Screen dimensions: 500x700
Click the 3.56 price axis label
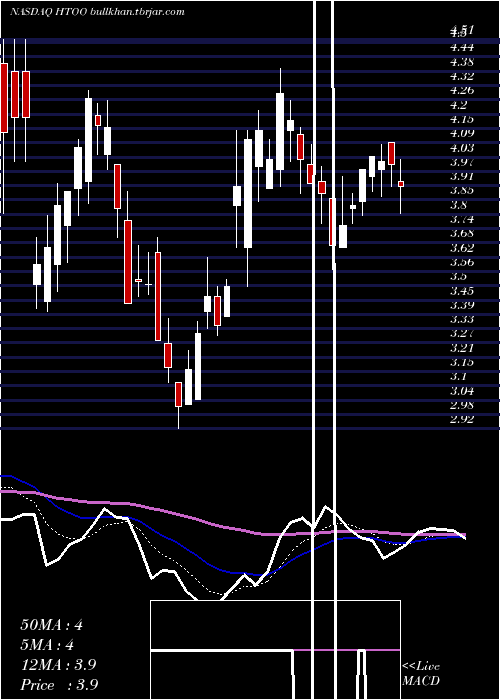click(462, 262)
